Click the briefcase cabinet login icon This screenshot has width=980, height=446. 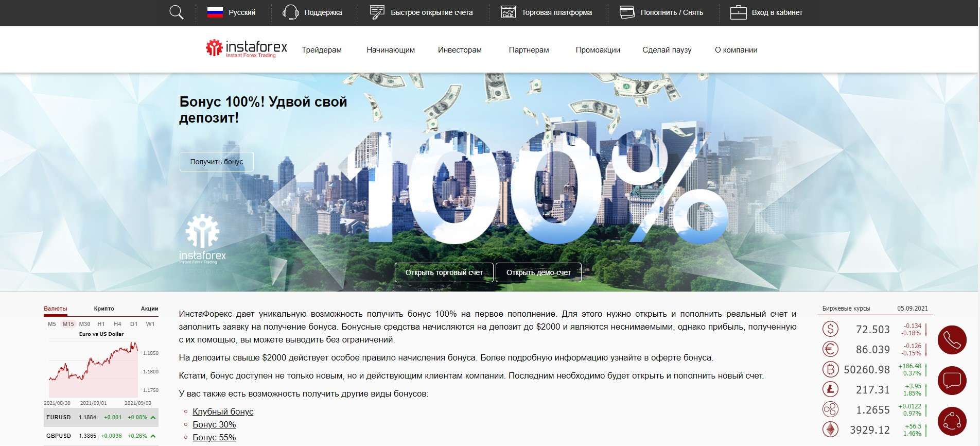point(738,12)
